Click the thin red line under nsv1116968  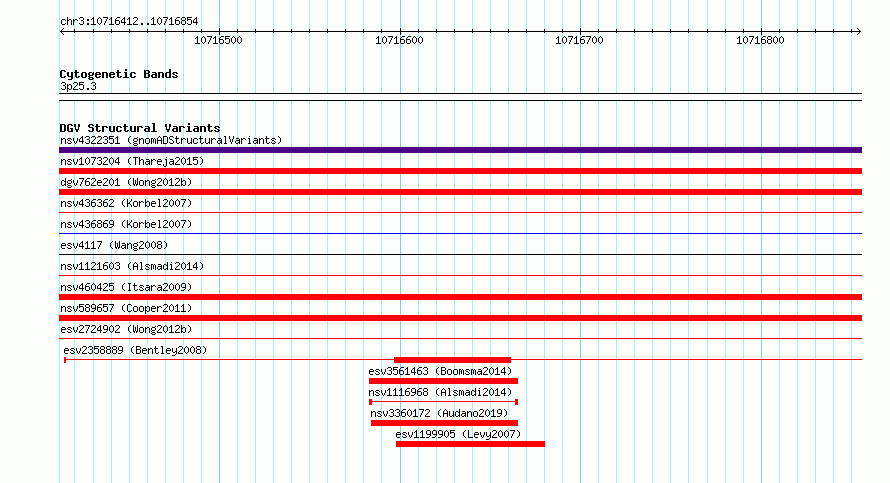[x=443, y=402]
